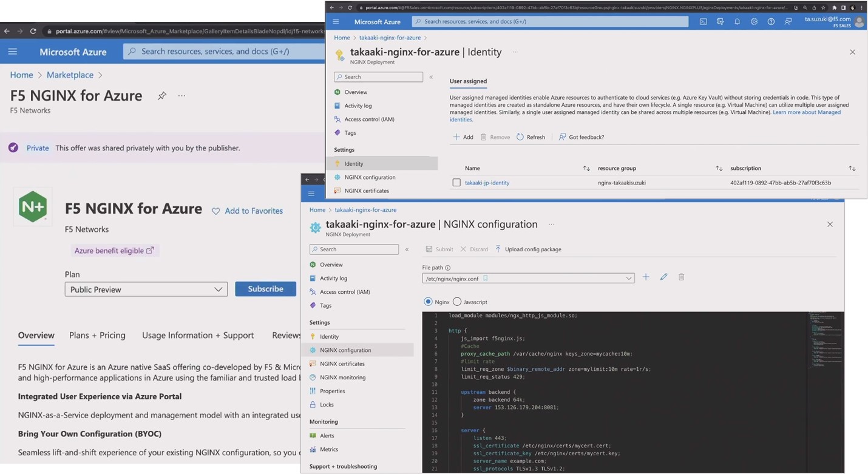This screenshot has width=868, height=474.
Task: Switch to Usage Information + Support tab
Action: coord(198,335)
